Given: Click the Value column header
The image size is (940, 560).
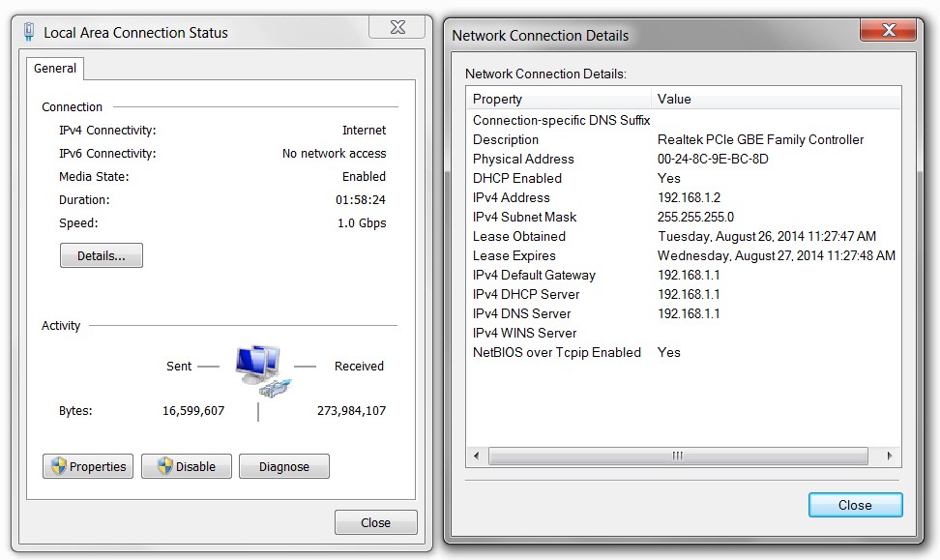Looking at the screenshot, I should (x=776, y=99).
